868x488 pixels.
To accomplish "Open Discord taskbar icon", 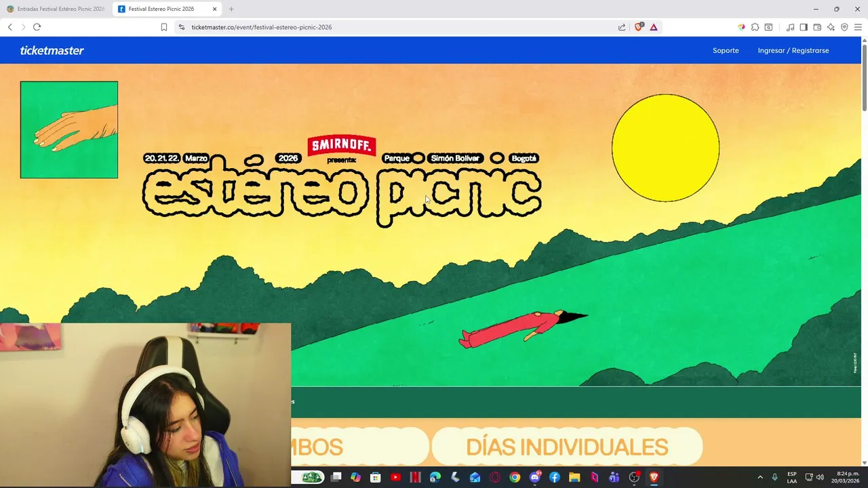I will (x=534, y=477).
